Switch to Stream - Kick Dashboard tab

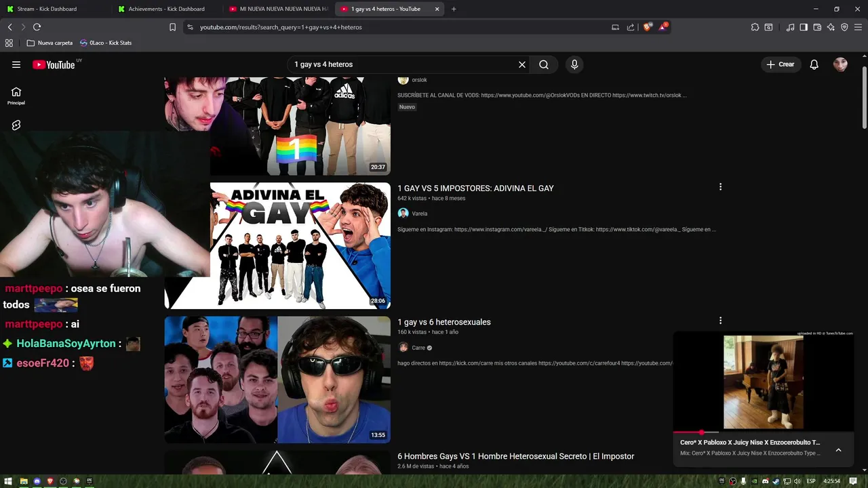pos(54,9)
